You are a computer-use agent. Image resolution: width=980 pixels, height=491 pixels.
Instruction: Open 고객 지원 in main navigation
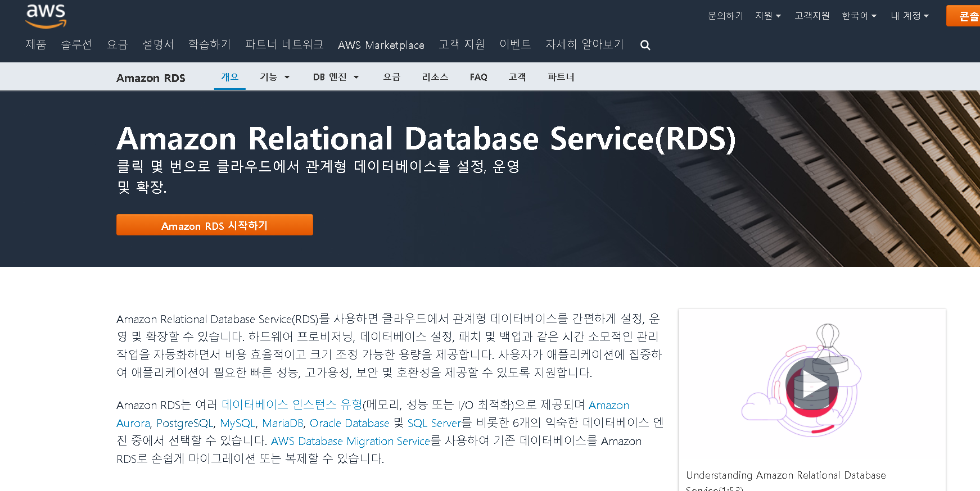coord(462,44)
